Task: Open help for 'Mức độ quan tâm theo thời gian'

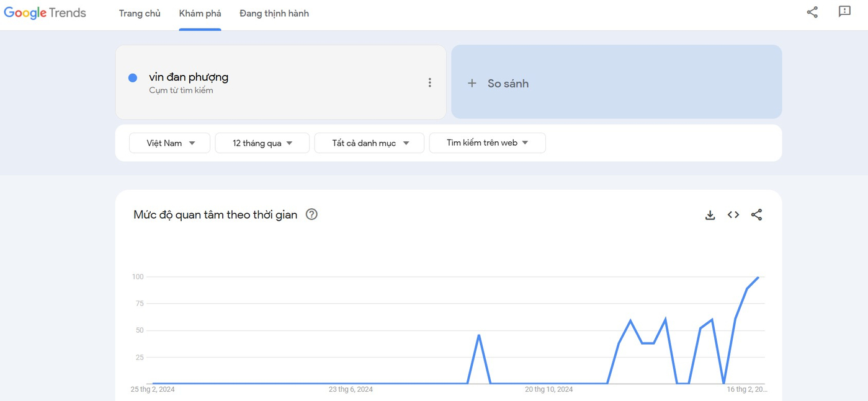Action: [311, 214]
